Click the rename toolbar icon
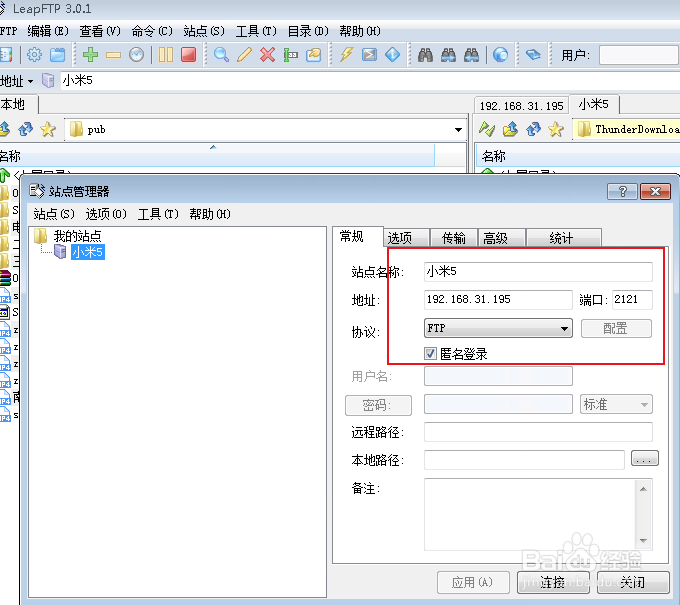 click(x=291, y=55)
